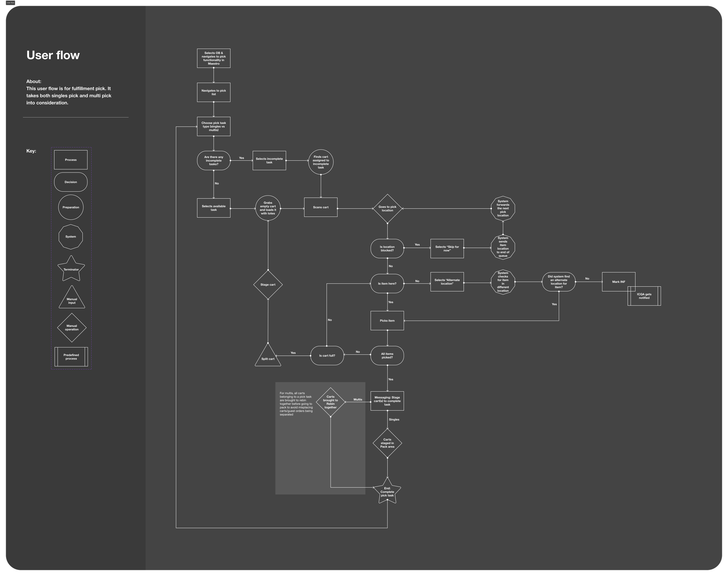Click System forwards the next pick location node

(x=503, y=208)
